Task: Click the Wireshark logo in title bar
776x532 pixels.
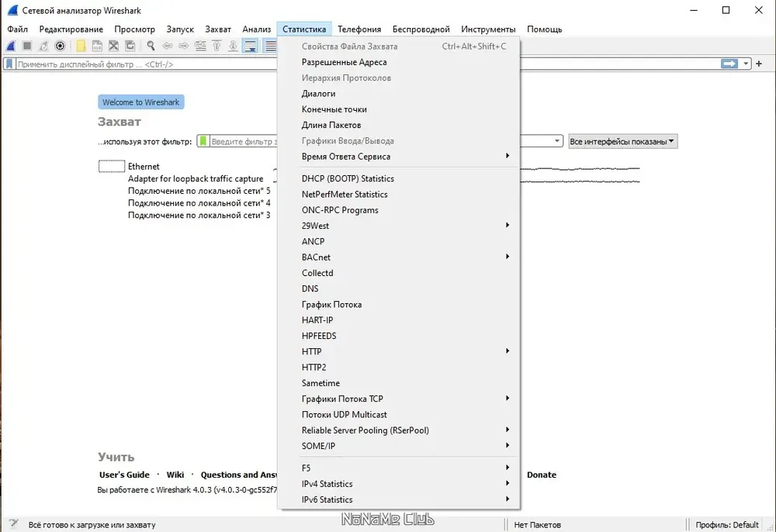Action: (12, 10)
